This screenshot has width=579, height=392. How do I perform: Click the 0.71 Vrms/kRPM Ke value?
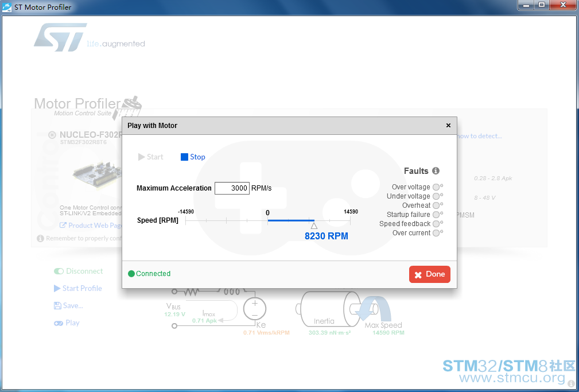266,332
